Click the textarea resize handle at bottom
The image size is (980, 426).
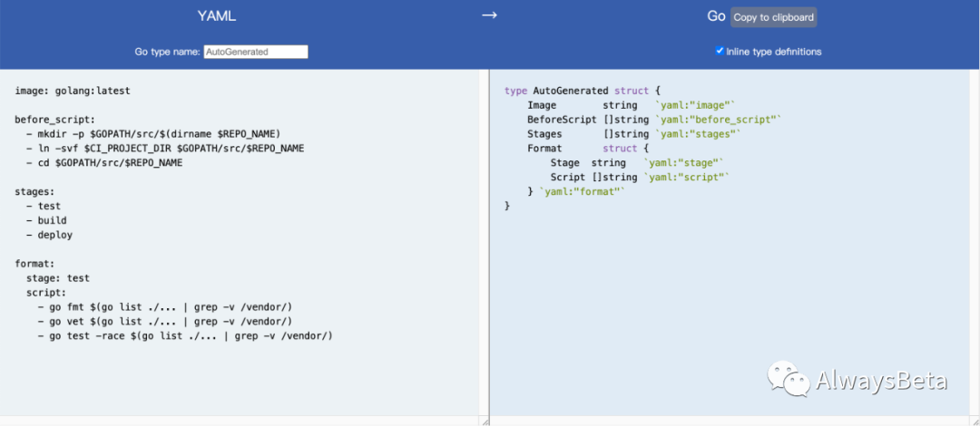(484, 421)
